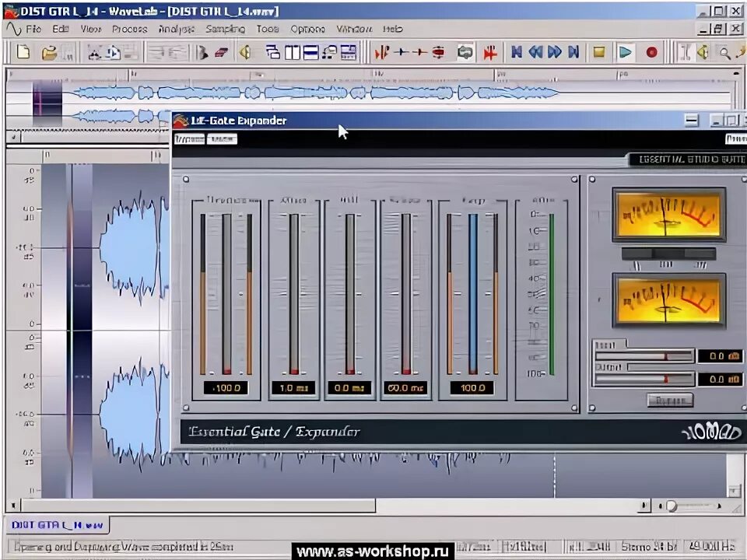
Task: Click the blue fader above the 100.0 value
Action: tap(472, 294)
